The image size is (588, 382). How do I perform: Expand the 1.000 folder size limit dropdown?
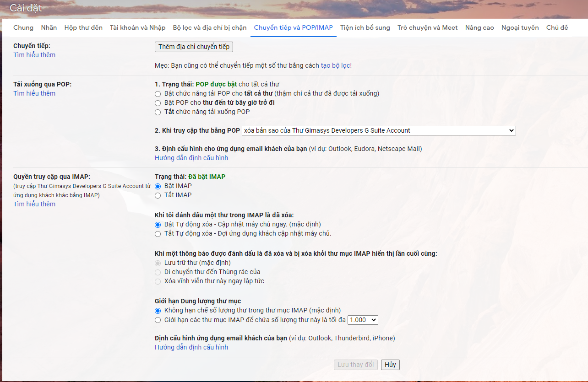coord(363,320)
